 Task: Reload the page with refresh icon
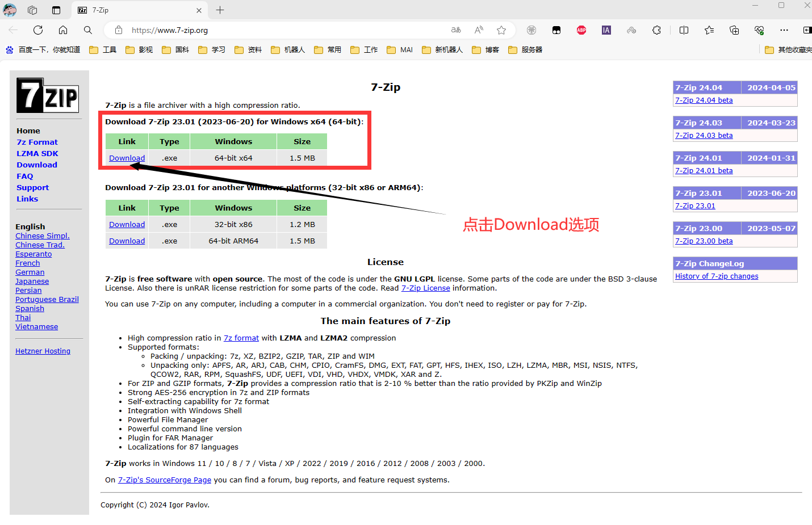point(38,30)
